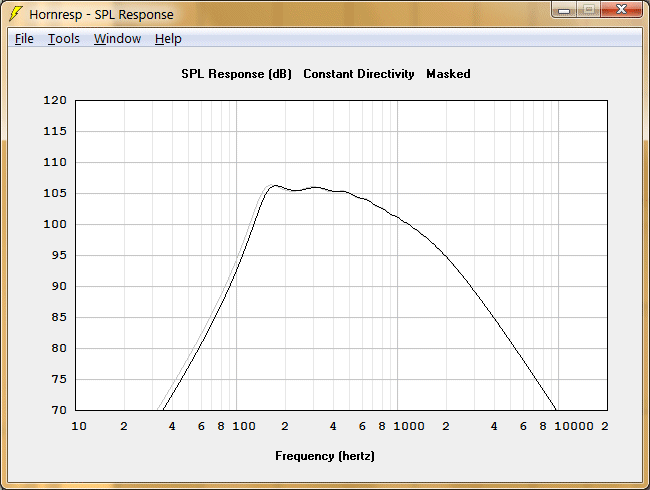
Task: Click the 10 Hz x-axis label
Action: 79,426
